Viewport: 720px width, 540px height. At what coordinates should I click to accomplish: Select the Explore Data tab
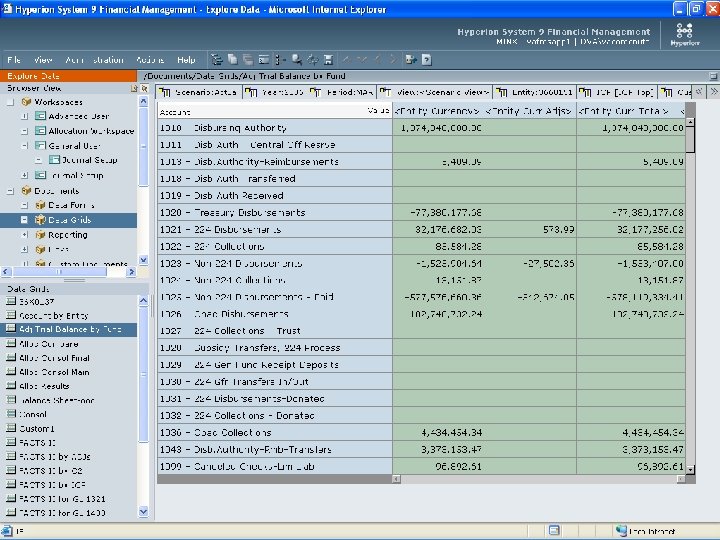[x=68, y=76]
